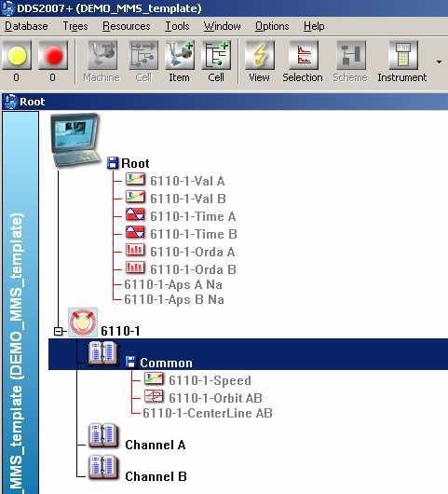Click the spectrum icon of 6110-1-Orda A
This screenshot has height=494, width=448.
[x=135, y=250]
